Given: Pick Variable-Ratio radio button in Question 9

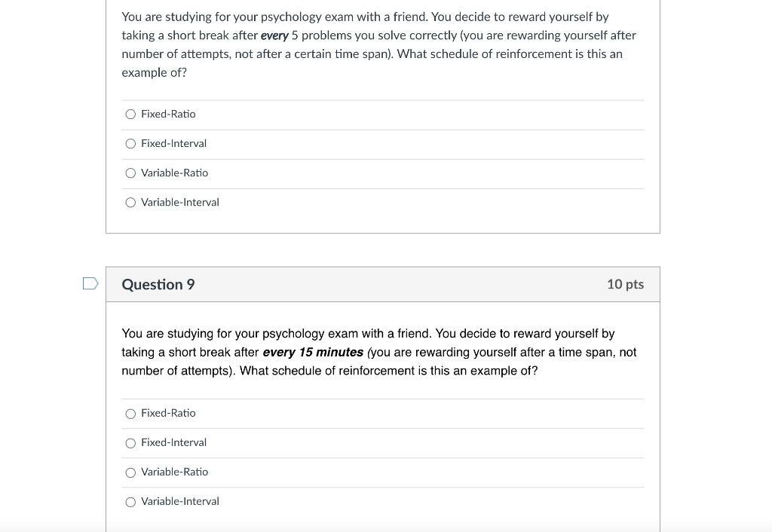Looking at the screenshot, I should click(130, 473).
